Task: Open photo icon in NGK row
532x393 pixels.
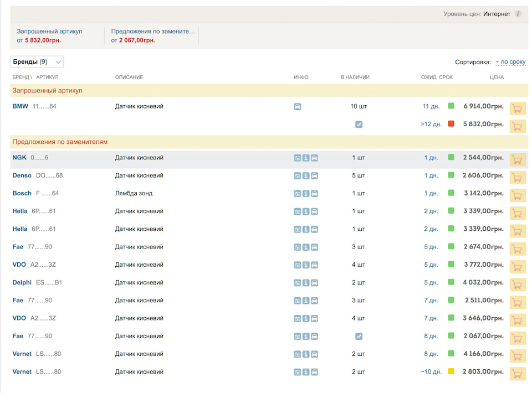Action: (297, 158)
